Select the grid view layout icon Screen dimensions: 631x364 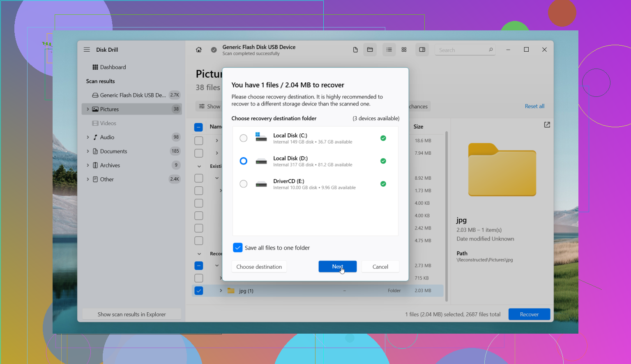[x=404, y=50]
